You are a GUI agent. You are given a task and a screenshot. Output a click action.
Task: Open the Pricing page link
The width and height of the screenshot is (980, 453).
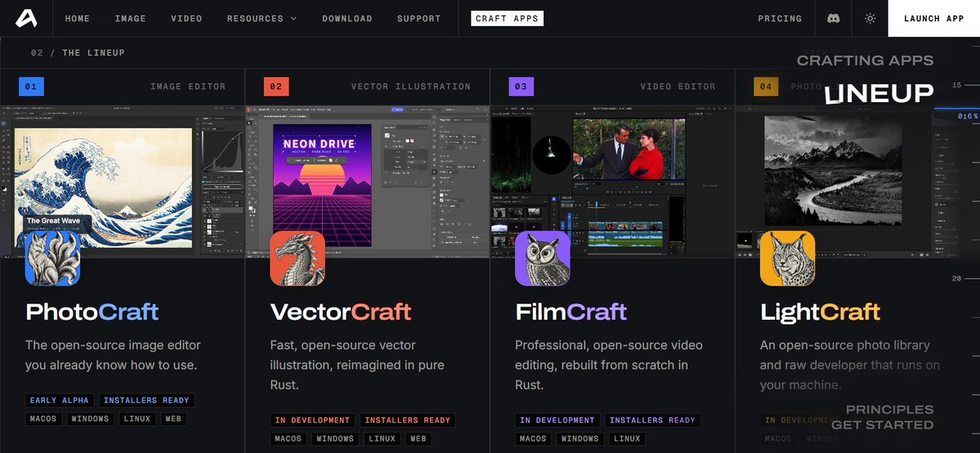coord(780,19)
